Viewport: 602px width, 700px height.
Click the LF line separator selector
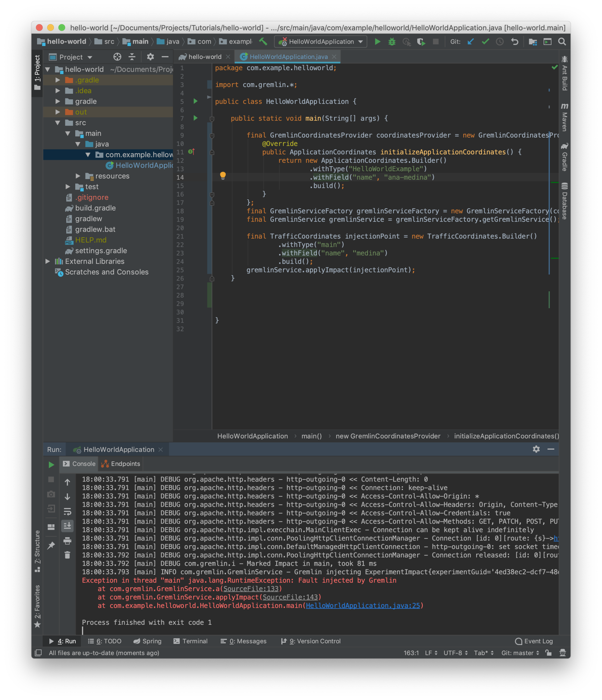pos(431,653)
